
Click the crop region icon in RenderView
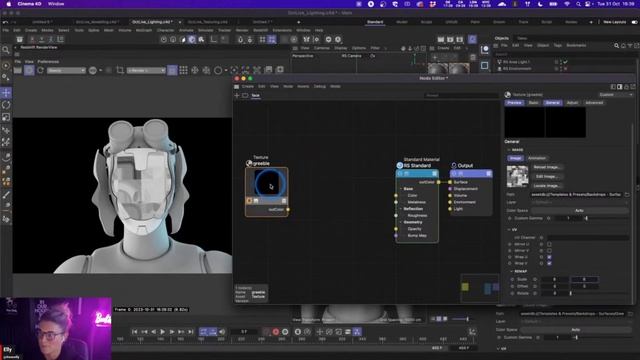[x=120, y=70]
